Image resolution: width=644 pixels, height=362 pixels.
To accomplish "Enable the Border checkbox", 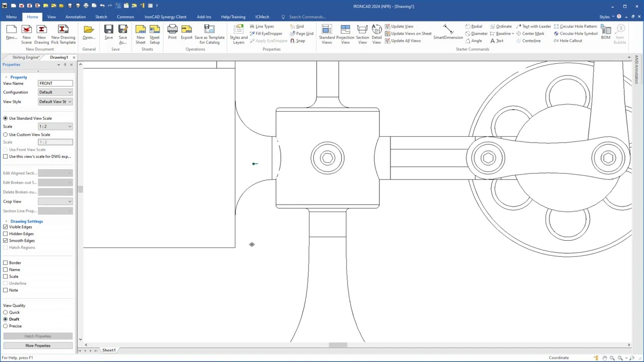I will 6,263.
